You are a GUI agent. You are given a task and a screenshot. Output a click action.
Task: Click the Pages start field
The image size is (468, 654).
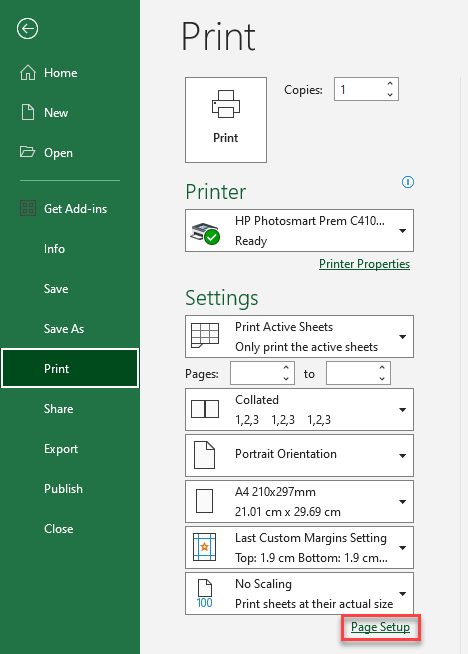(x=262, y=373)
